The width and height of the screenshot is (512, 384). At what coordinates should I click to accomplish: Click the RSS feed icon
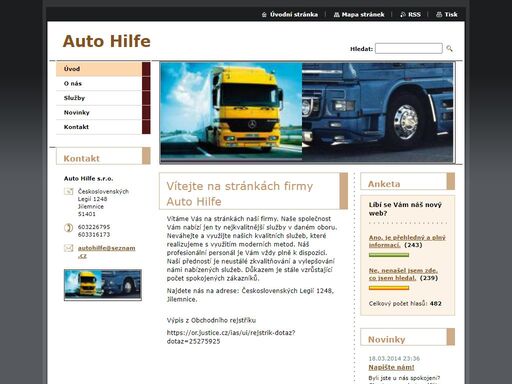click(403, 15)
